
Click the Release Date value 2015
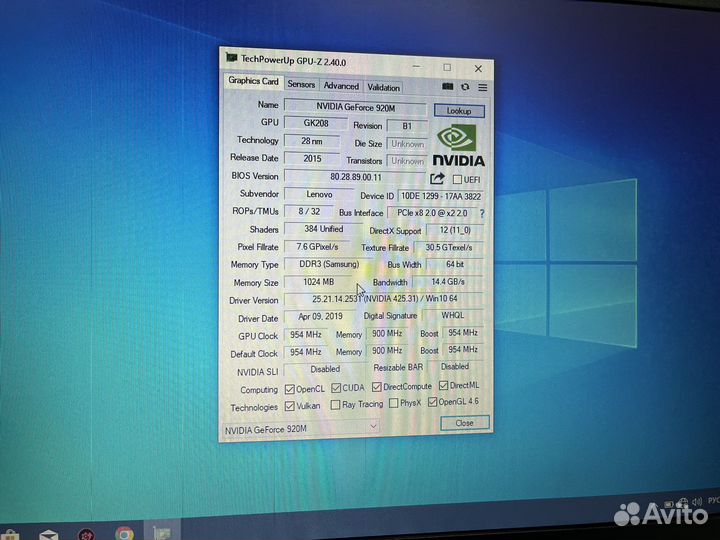click(312, 158)
